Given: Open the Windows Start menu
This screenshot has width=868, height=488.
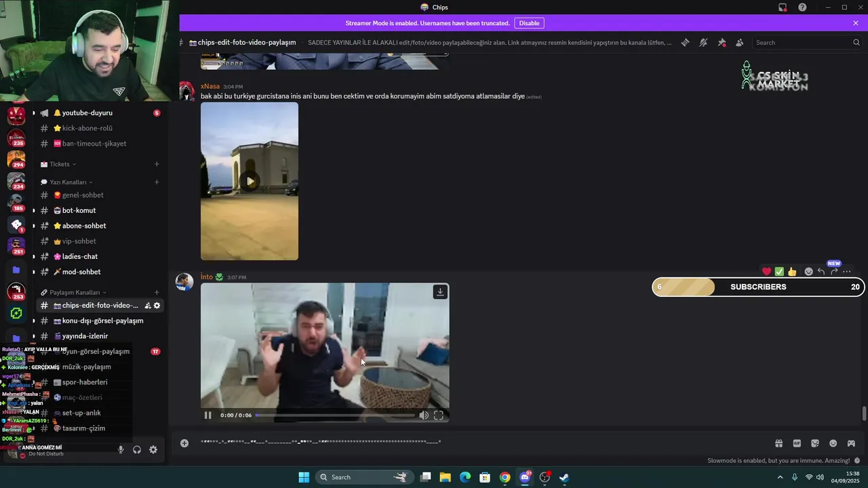Looking at the screenshot, I should point(304,477).
